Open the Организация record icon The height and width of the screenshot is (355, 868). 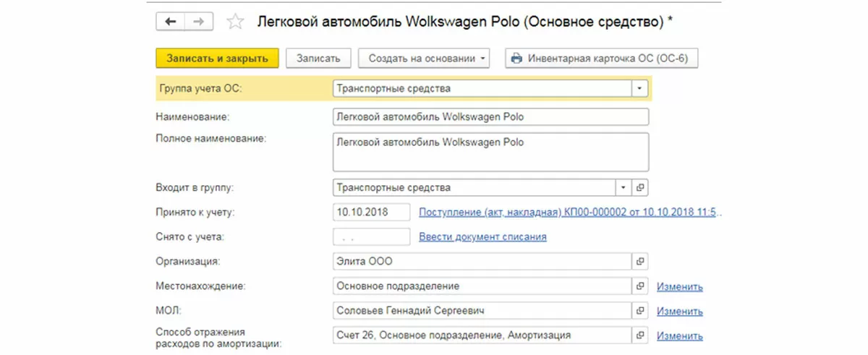tap(640, 261)
